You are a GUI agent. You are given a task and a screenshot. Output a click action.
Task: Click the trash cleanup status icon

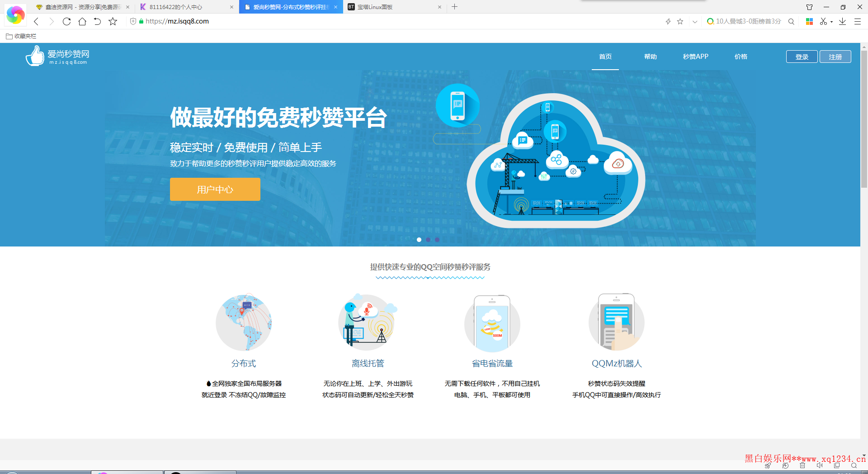pos(802,465)
